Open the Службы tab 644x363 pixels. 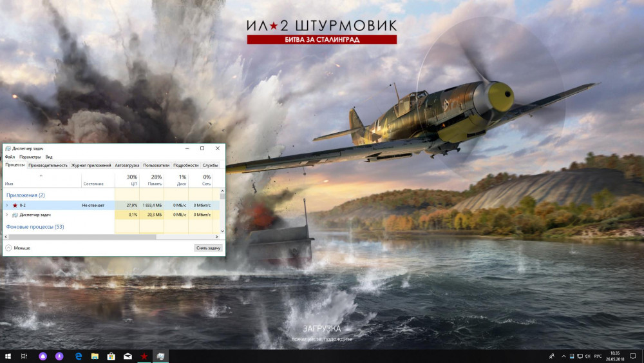(x=210, y=165)
